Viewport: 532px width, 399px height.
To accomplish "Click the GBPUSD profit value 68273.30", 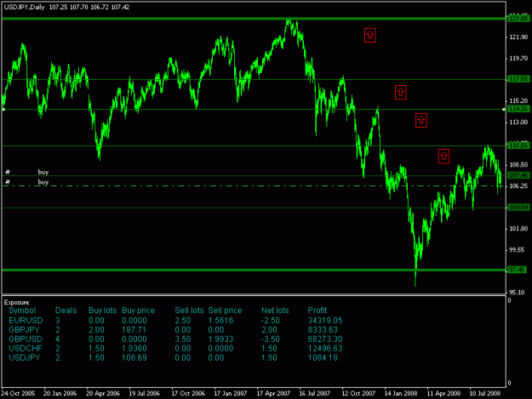I will pos(325,339).
